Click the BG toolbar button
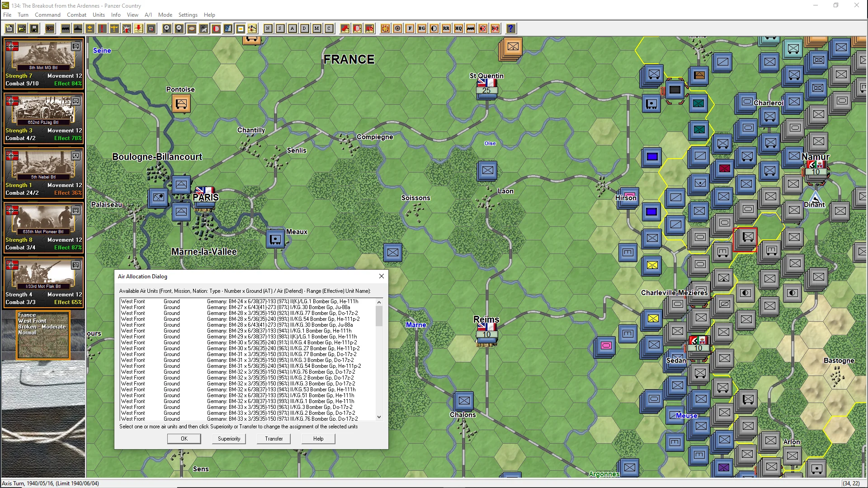 pyautogui.click(x=422, y=28)
